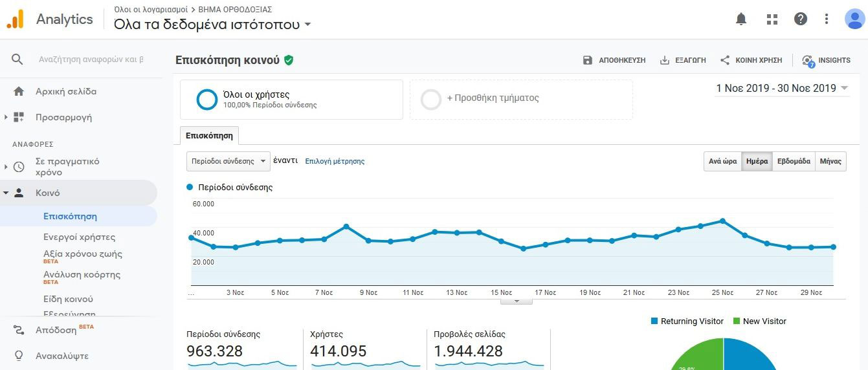Click the green New Visitor legend swatch

[x=737, y=321]
